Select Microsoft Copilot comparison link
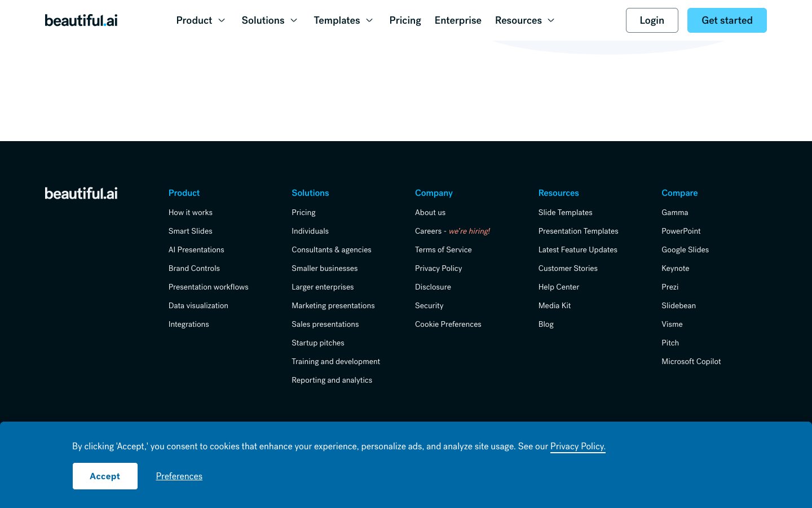This screenshot has height=508, width=812. pos(691,361)
